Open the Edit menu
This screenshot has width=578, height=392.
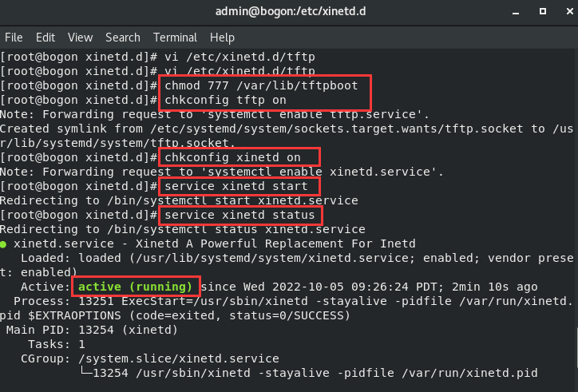(x=46, y=38)
